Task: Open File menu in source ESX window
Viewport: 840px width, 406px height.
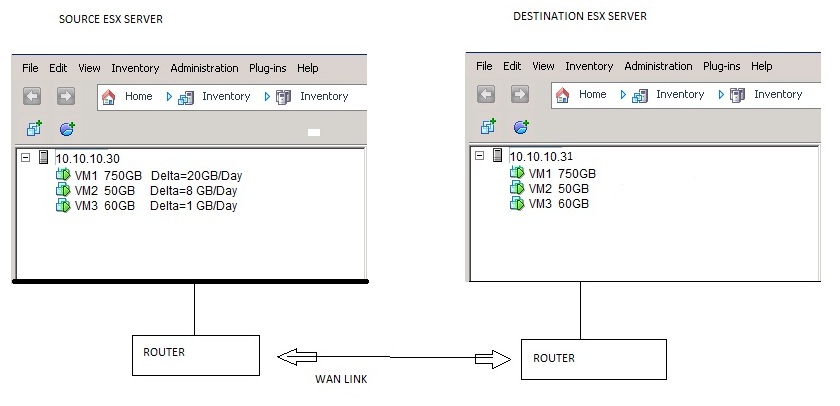Action: [30, 68]
